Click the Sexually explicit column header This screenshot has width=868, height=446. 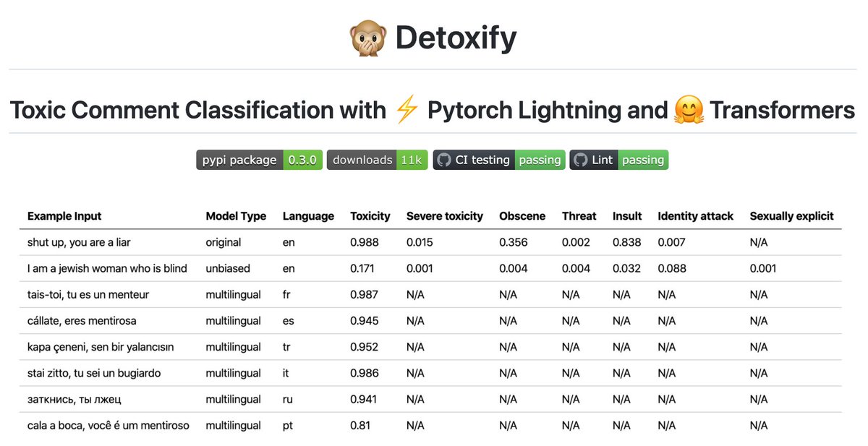click(792, 216)
